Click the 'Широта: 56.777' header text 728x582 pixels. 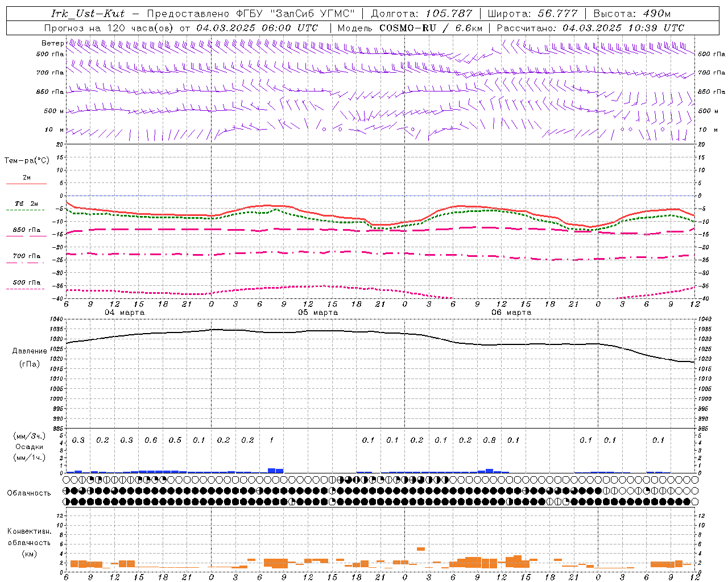coord(532,14)
